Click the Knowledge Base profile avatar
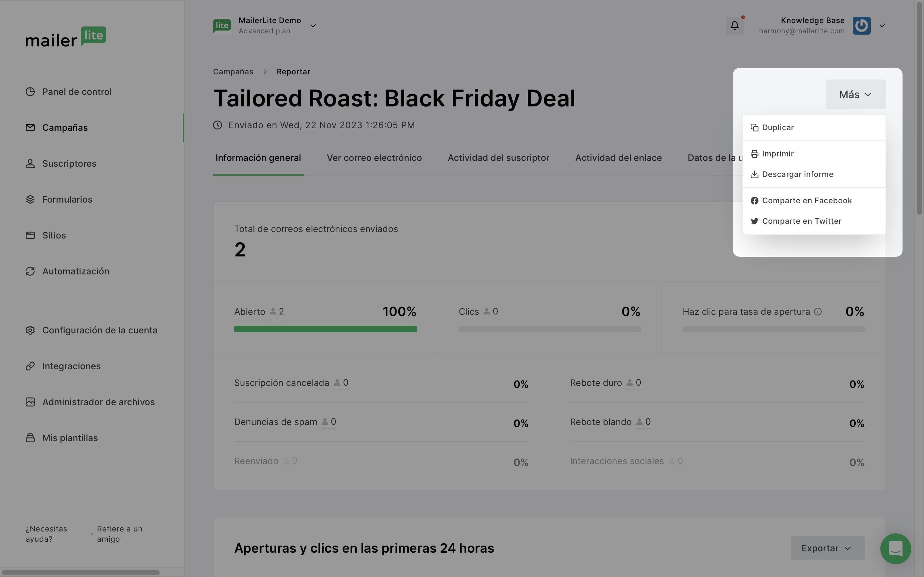This screenshot has height=577, width=924. (861, 26)
